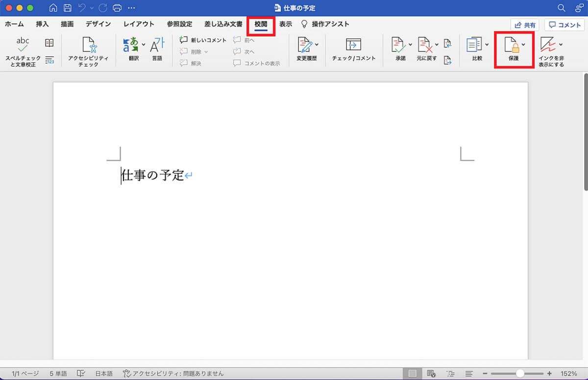The width and height of the screenshot is (588, 380).
Task: Run the アクセシビリティチェック
Action: click(x=89, y=52)
